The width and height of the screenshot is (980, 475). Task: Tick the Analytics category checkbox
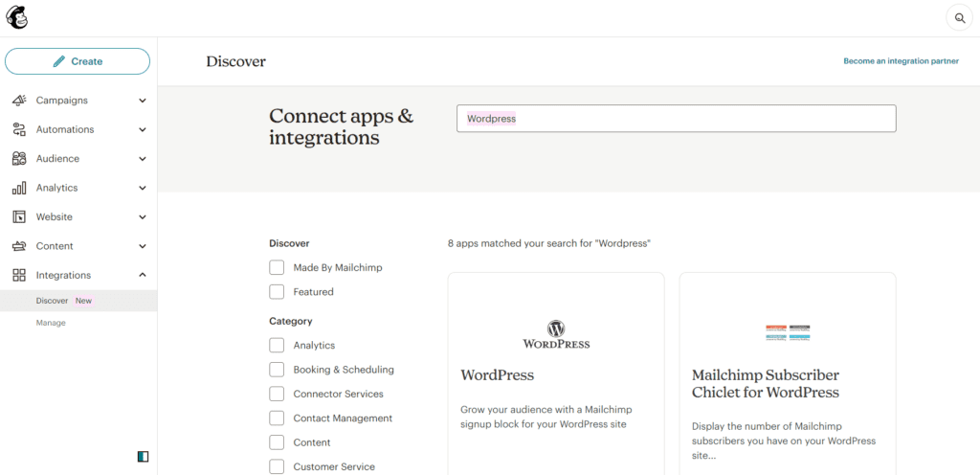point(277,345)
